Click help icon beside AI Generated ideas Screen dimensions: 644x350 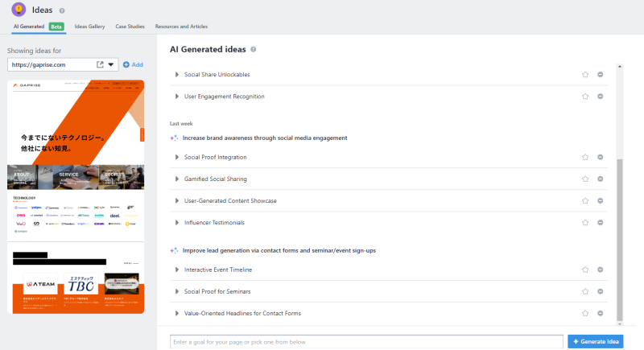[254, 49]
